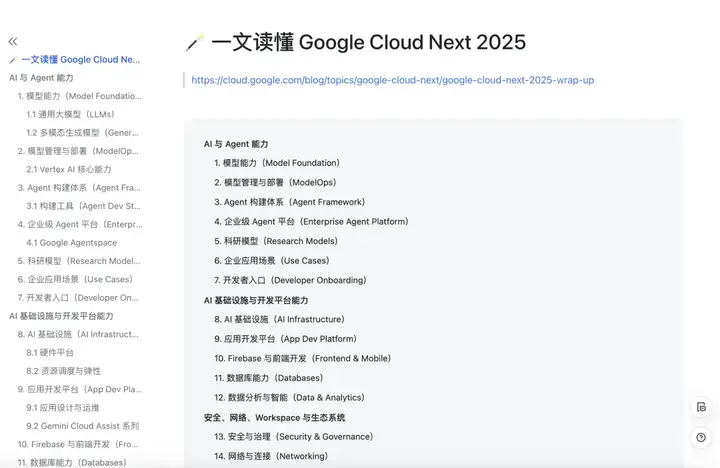720x468 pixels.
Task: Jump to sidebar heading AI 基础设施与开发平台能力
Action: (x=61, y=316)
